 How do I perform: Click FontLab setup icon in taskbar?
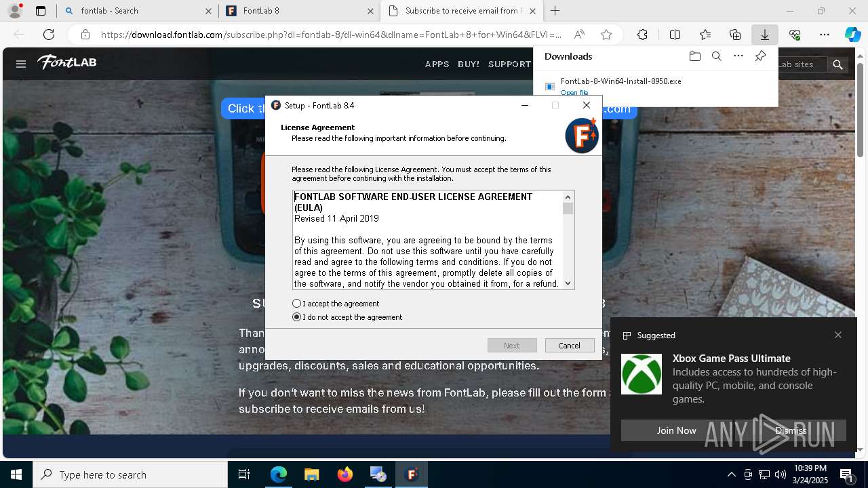pos(412,474)
